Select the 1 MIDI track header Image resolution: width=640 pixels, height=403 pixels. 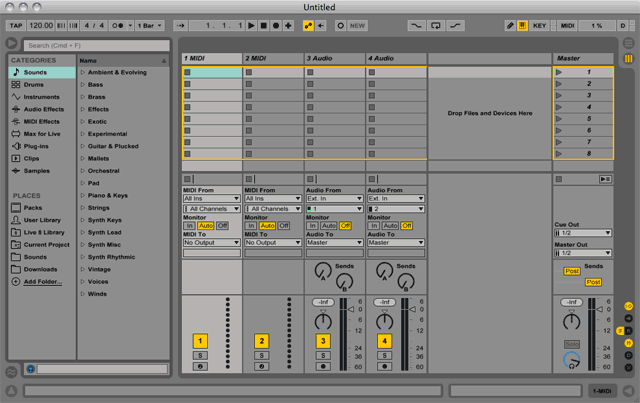point(211,58)
